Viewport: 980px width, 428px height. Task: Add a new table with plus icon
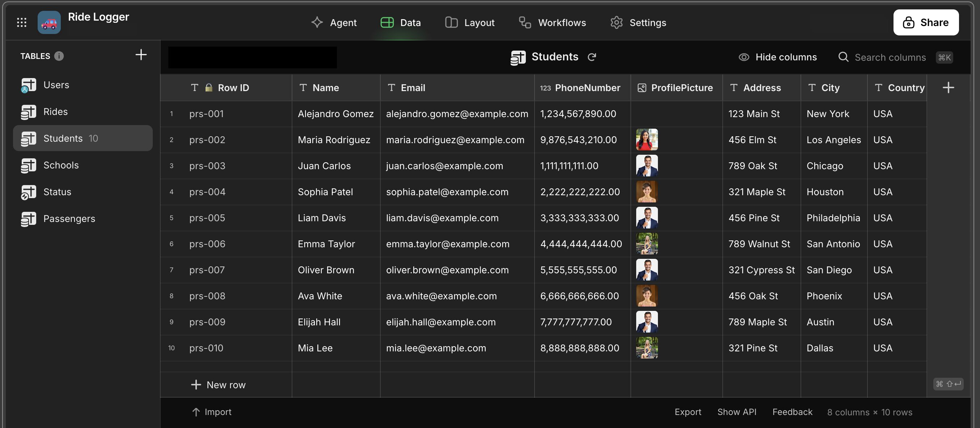(141, 55)
